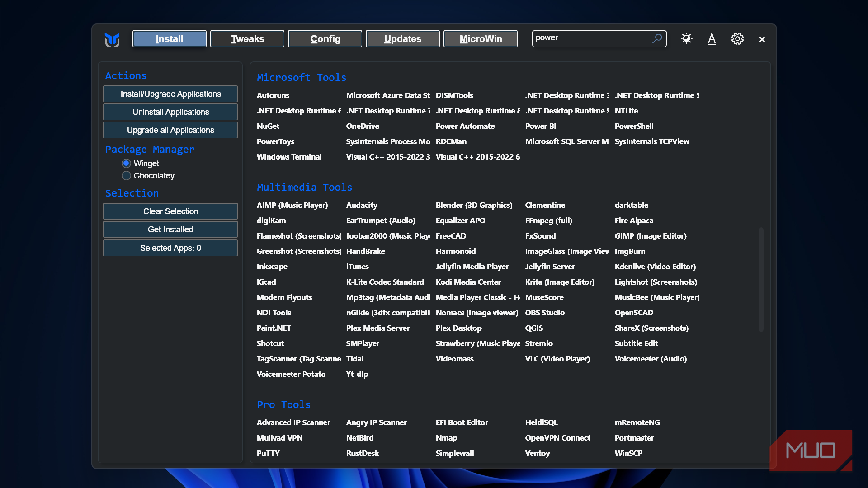Open the MicroWin tab
This screenshot has width=868, height=488.
pyautogui.click(x=481, y=39)
